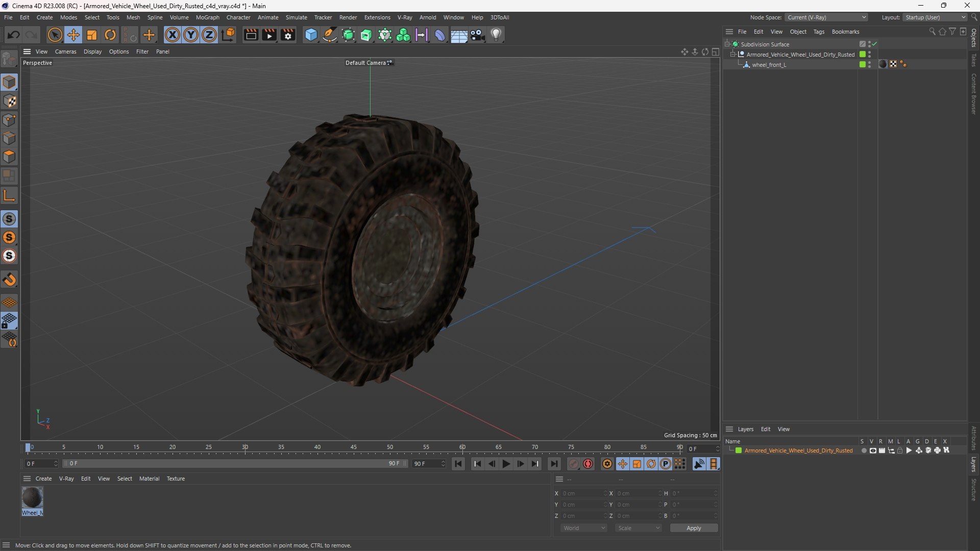Toggle Autokeying button

point(588,464)
